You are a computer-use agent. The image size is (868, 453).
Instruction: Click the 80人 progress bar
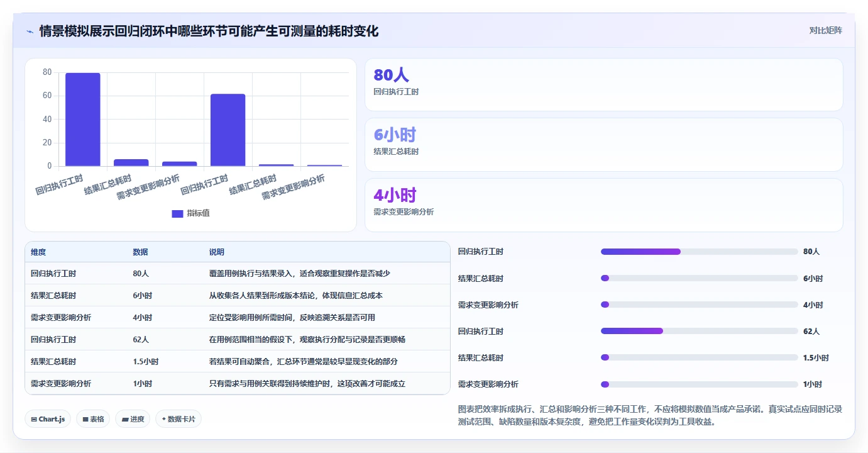click(x=699, y=252)
